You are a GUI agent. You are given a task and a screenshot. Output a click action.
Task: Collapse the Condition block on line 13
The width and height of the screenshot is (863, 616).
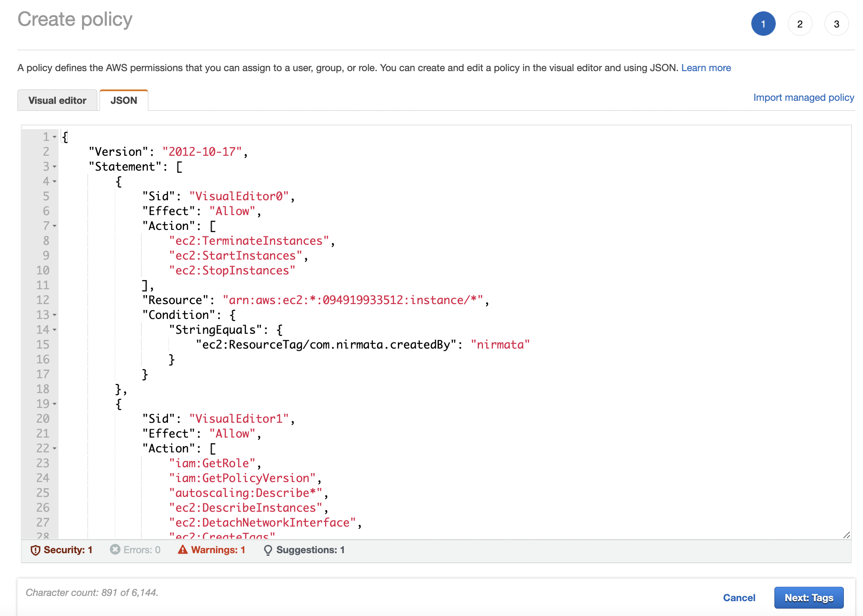coord(54,315)
